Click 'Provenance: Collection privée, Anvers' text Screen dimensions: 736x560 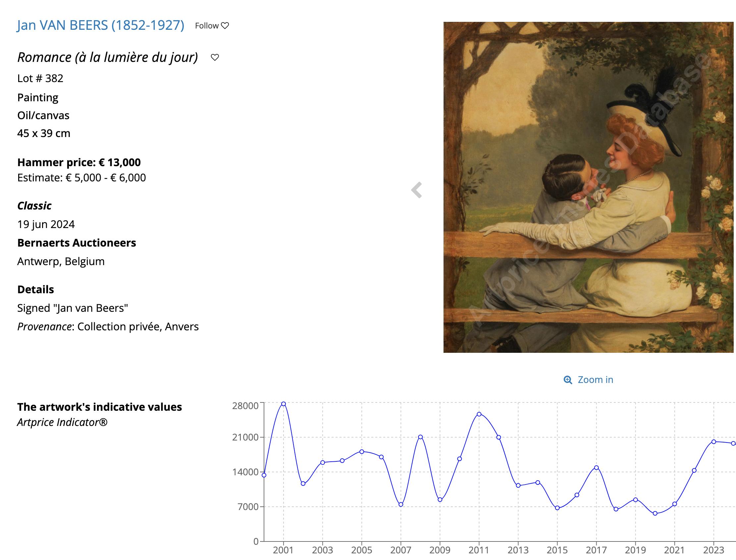[x=108, y=327]
